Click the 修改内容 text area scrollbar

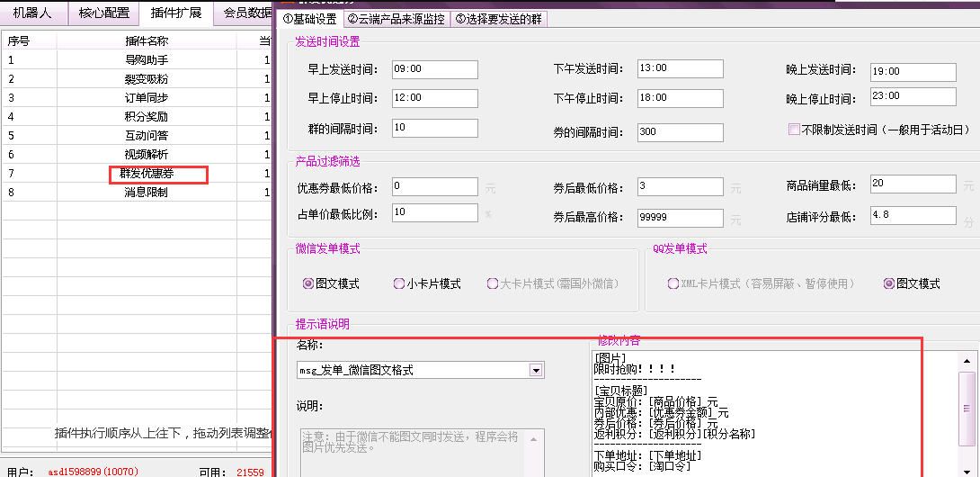pyautogui.click(x=967, y=405)
